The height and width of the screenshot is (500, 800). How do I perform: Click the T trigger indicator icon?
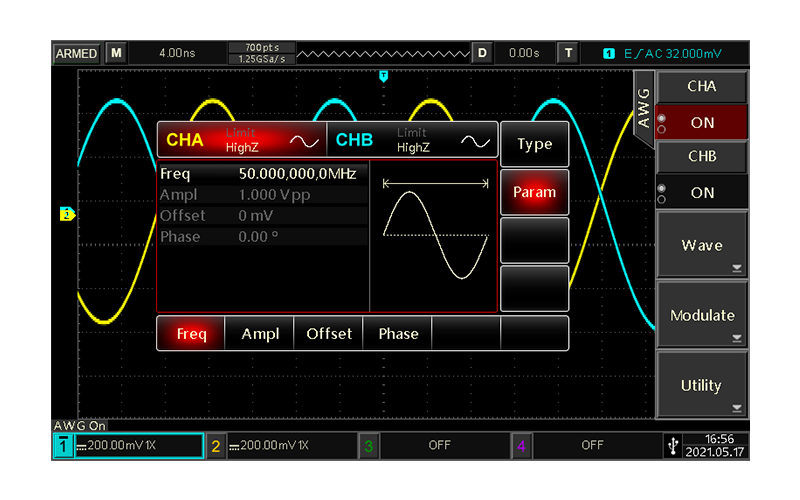point(568,53)
